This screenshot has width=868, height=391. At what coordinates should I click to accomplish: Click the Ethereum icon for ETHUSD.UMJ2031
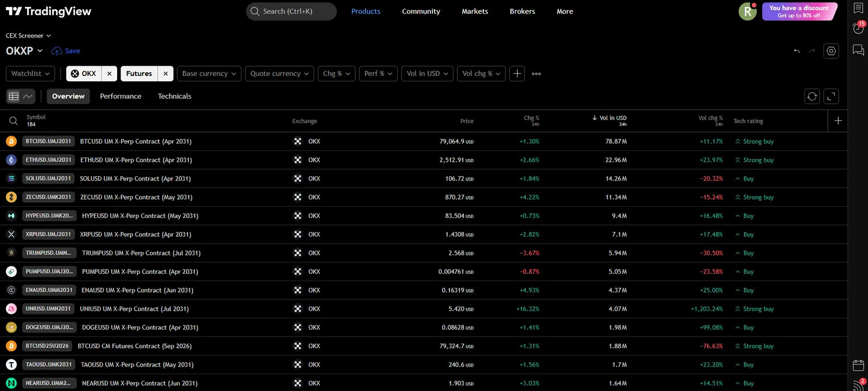(x=11, y=160)
